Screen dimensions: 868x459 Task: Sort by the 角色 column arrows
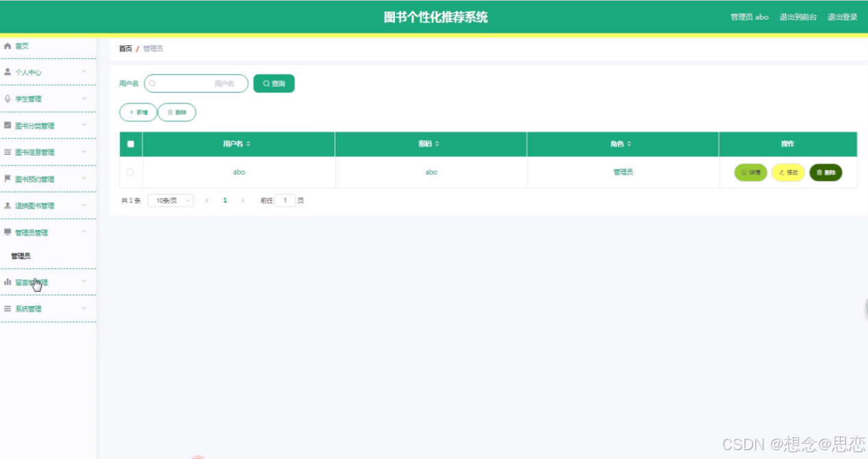[629, 144]
